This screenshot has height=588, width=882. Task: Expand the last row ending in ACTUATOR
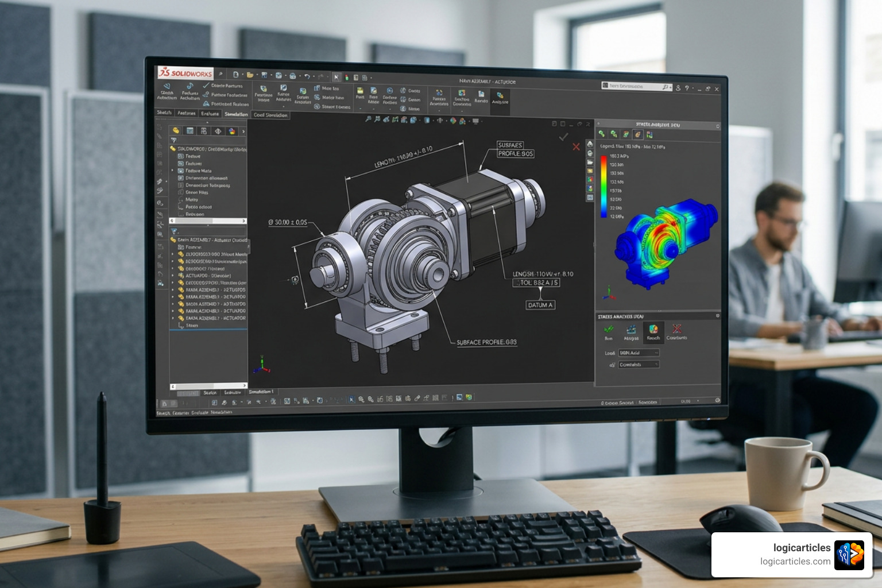tap(173, 318)
